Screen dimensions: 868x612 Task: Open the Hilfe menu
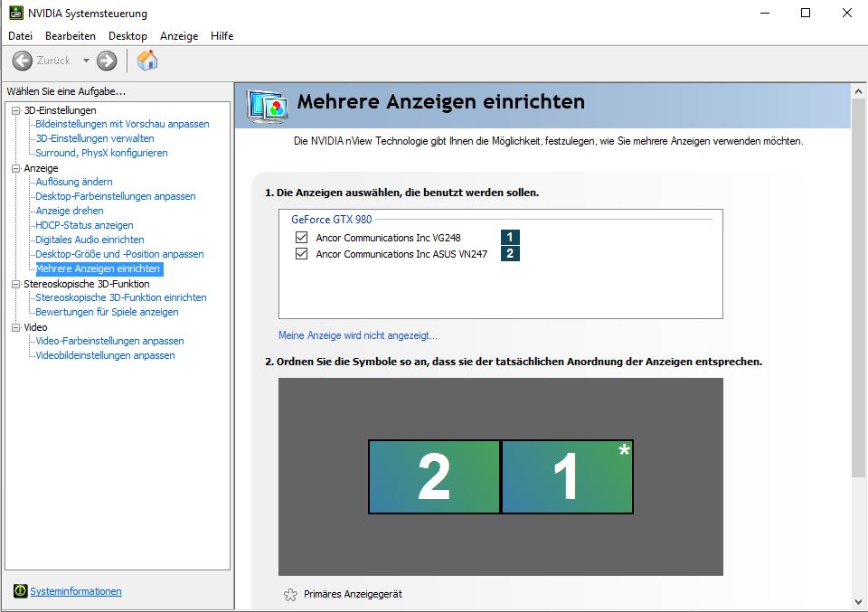[x=222, y=36]
